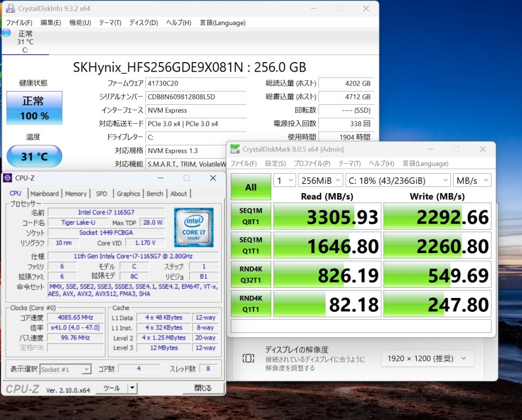Click the 閉じる button in CPU-Z

tap(202, 388)
